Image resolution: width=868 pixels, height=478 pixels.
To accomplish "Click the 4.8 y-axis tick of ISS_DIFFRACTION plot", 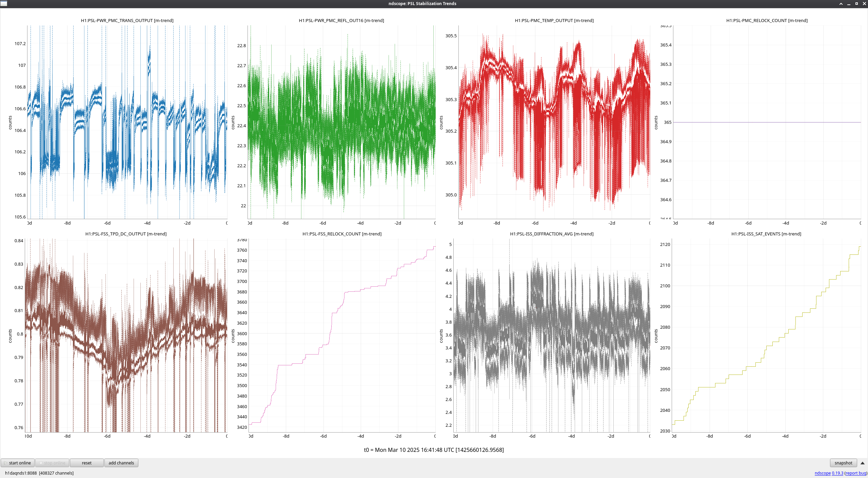I will click(448, 257).
